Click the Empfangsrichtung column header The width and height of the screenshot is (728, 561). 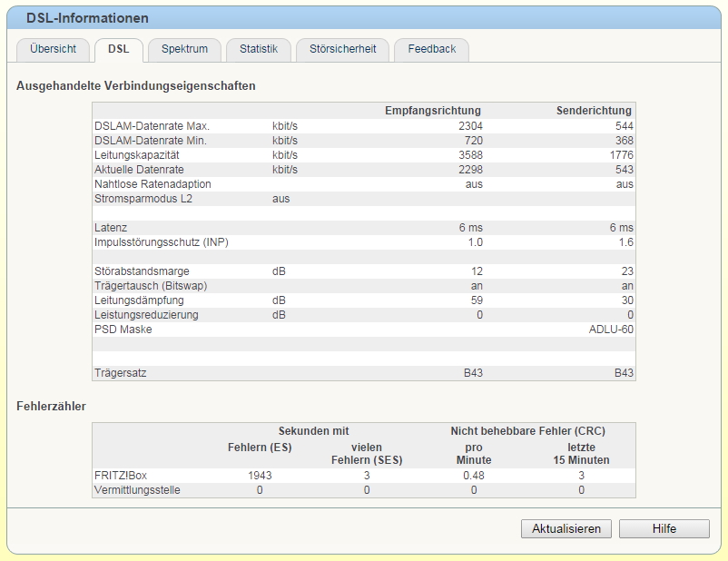(433, 111)
